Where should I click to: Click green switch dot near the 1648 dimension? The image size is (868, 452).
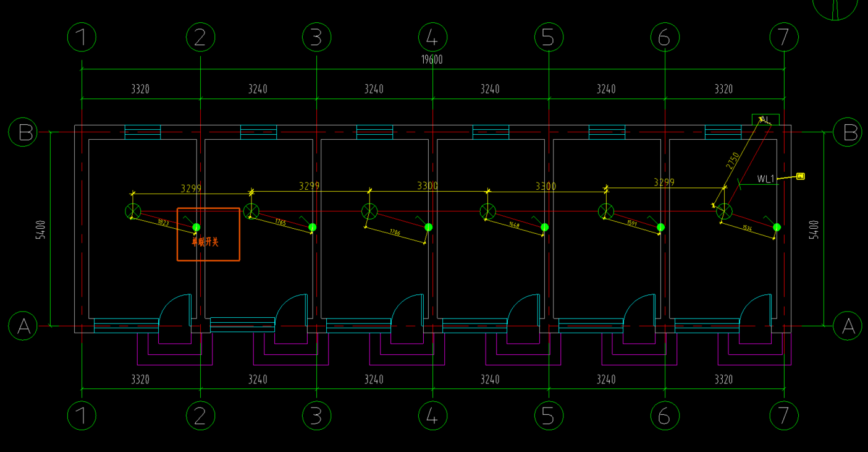545,228
